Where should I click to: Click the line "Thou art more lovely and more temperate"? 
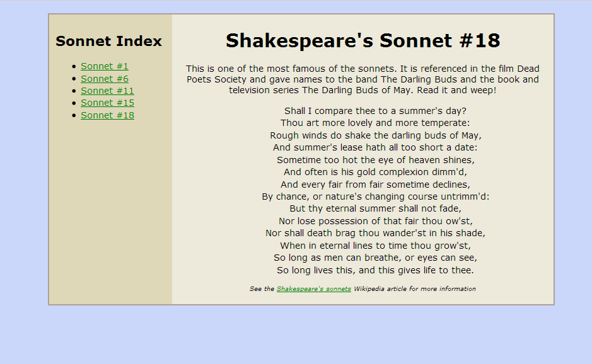(x=375, y=123)
